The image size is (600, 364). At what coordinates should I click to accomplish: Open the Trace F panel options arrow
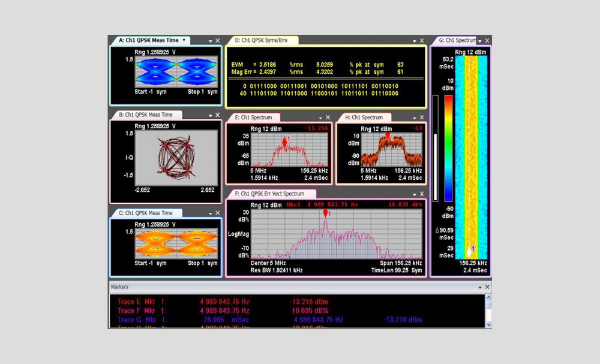tap(414, 194)
